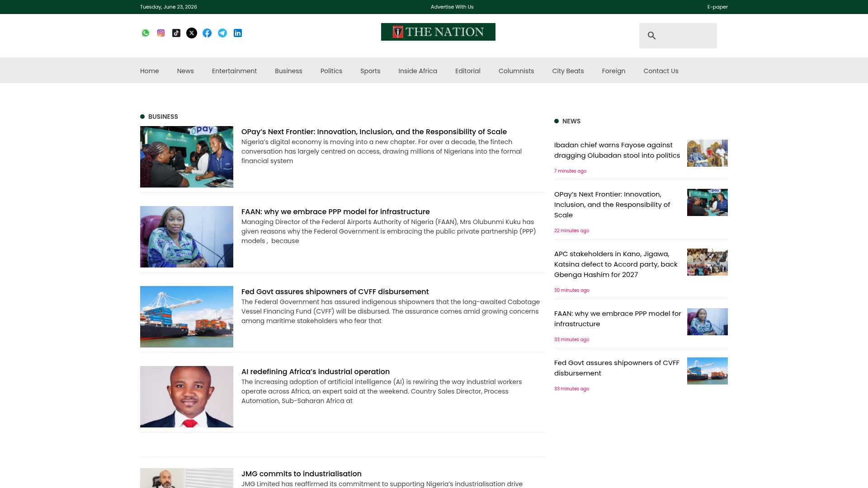The width and height of the screenshot is (868, 488).
Task: Open The Nation WhatsApp channel icon
Action: pyautogui.click(x=146, y=33)
